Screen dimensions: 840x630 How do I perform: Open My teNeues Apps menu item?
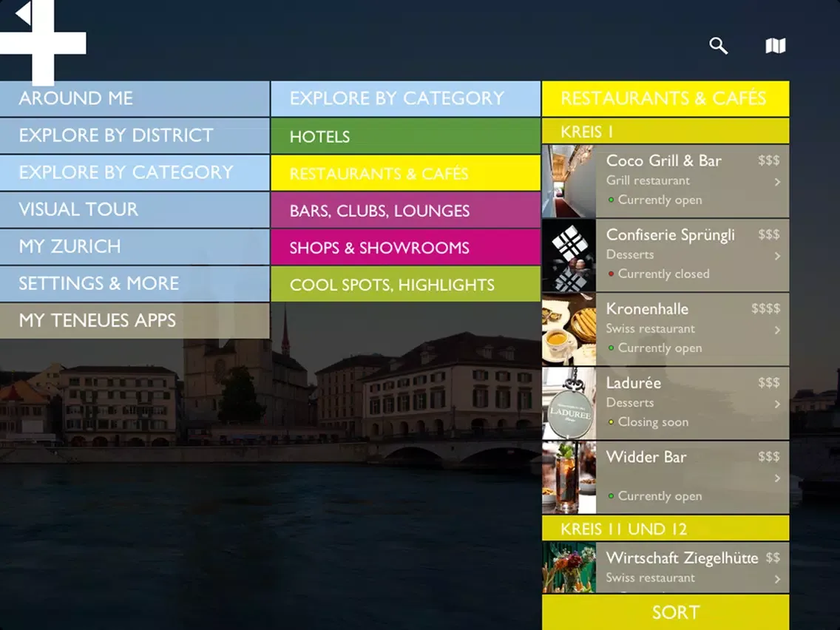(x=135, y=320)
